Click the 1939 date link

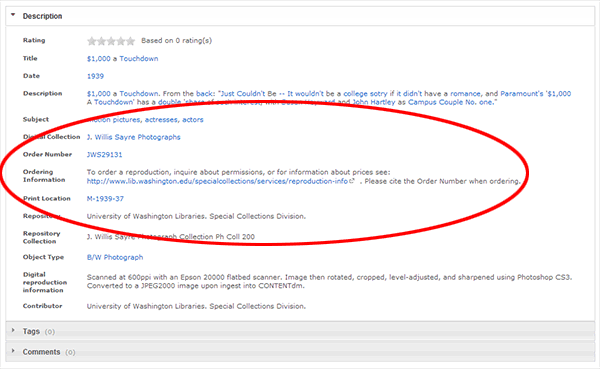click(95, 76)
